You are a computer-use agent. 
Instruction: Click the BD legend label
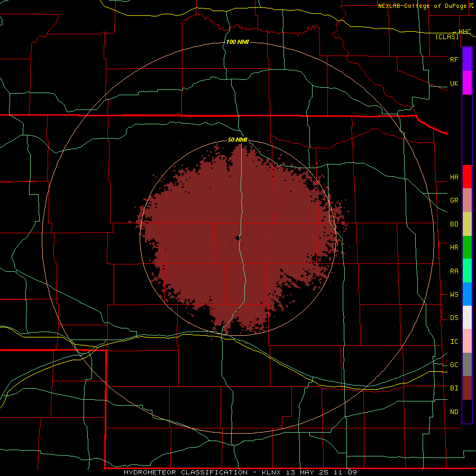click(x=454, y=224)
